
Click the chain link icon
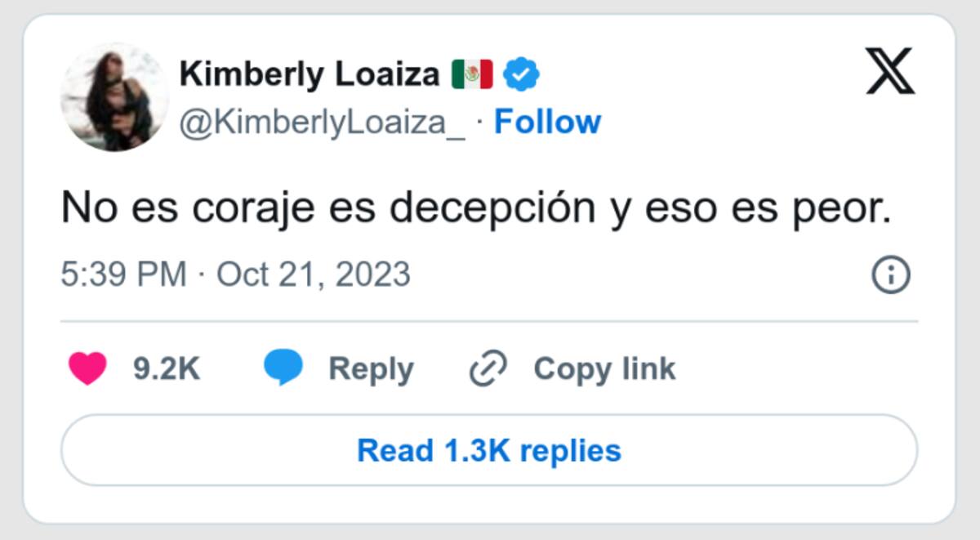488,369
